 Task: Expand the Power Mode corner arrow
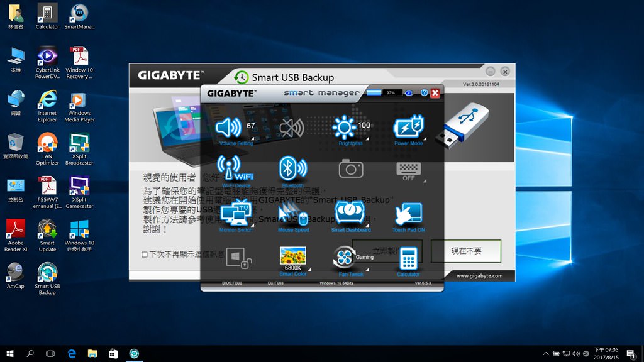point(425,139)
